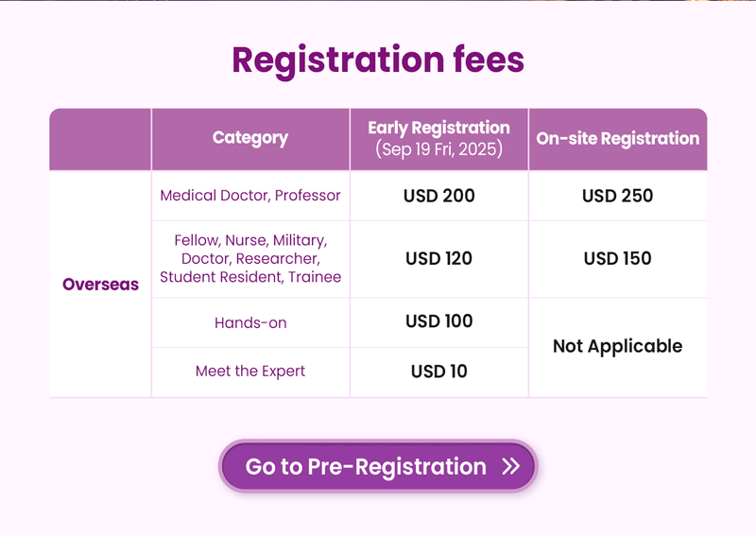Click the double chevron arrow icon

tap(510, 466)
